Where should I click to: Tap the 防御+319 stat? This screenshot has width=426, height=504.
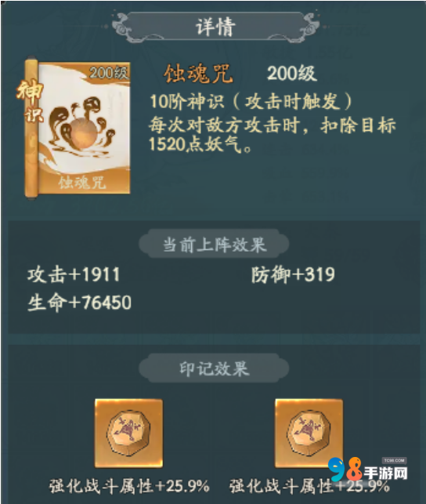[293, 275]
